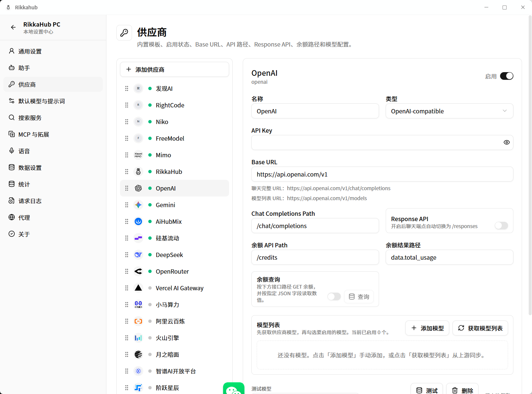Click the Xiaomi Mimo logo icon
The width and height of the screenshot is (532, 394).
[138, 155]
